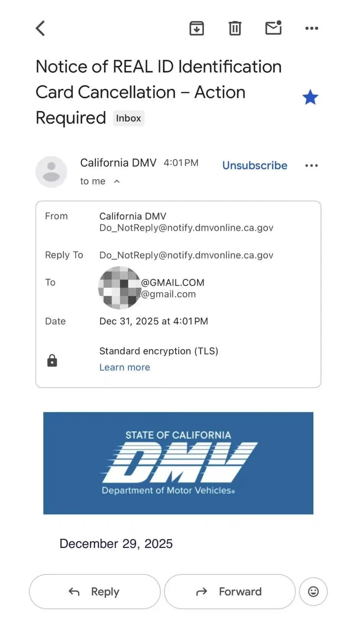Tap the blurred recipient avatar
The width and height of the screenshot is (364, 626).
point(120,288)
